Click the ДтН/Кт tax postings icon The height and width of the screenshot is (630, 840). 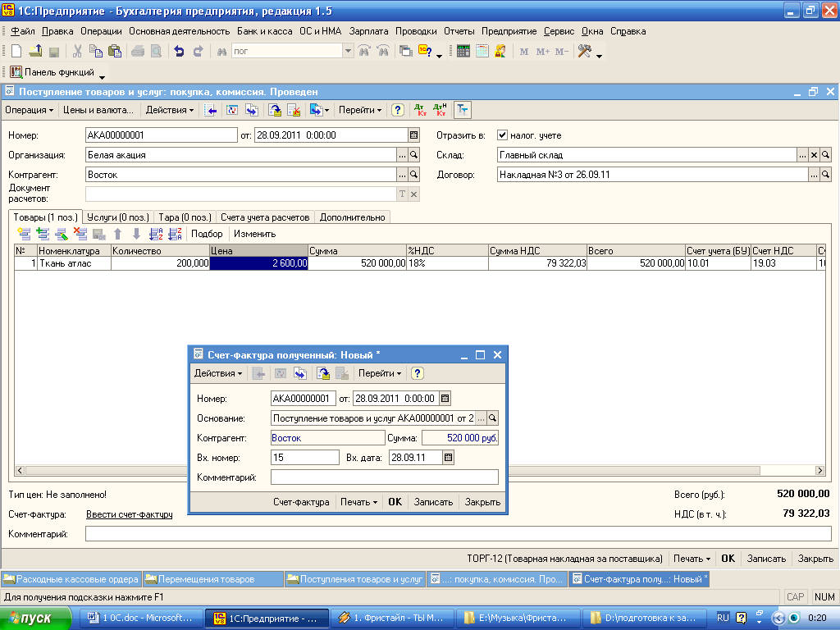(440, 110)
